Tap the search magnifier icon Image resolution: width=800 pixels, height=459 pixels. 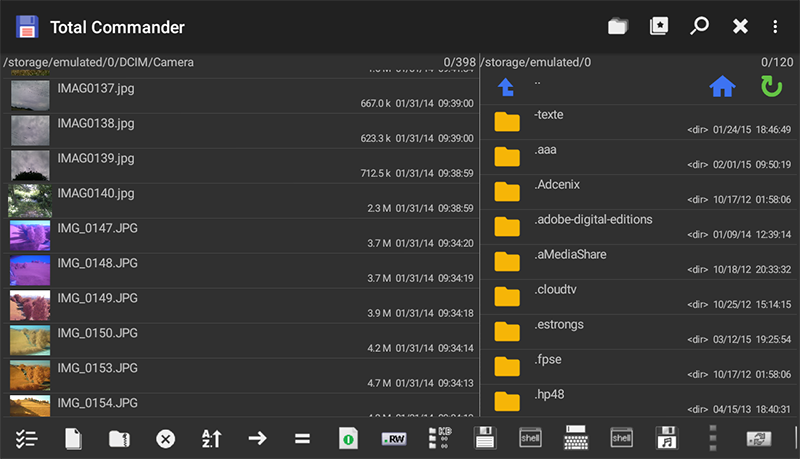699,26
